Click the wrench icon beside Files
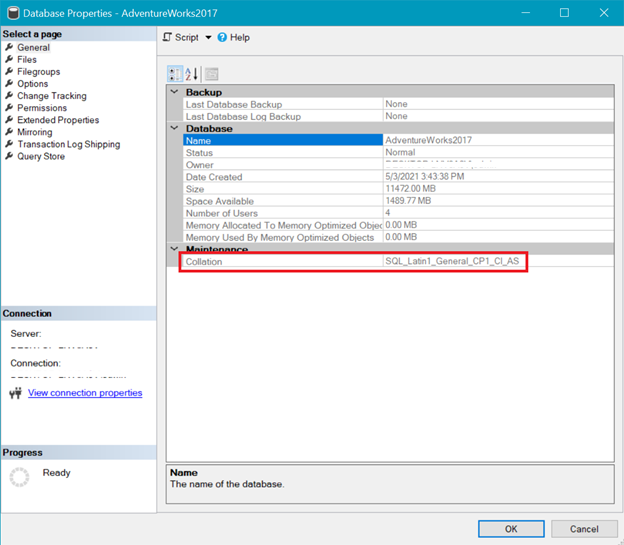This screenshot has width=624, height=545. tap(9, 59)
